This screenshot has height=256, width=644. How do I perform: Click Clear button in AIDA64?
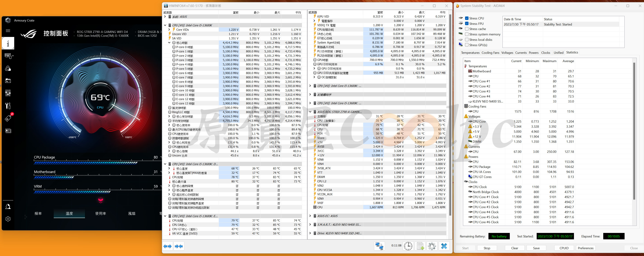click(x=514, y=248)
